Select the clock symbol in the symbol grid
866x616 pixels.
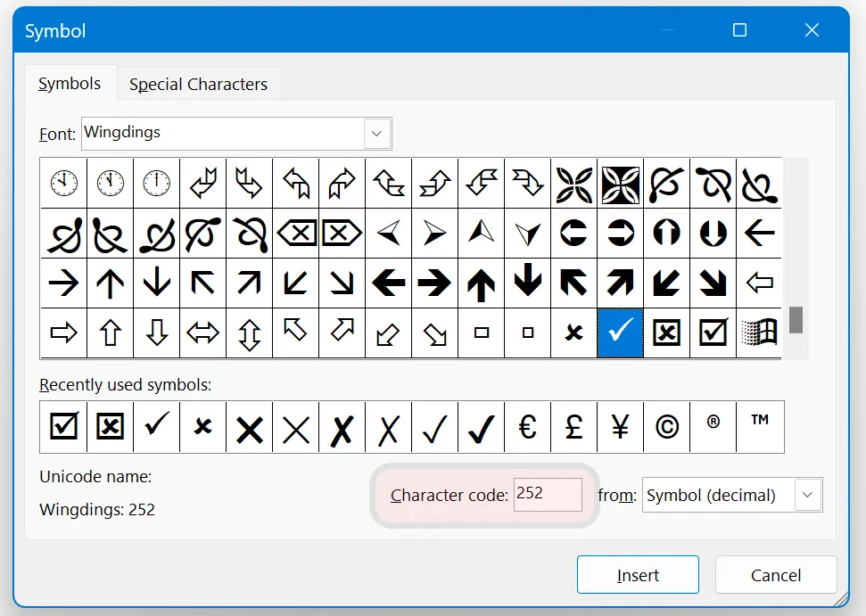pos(63,183)
